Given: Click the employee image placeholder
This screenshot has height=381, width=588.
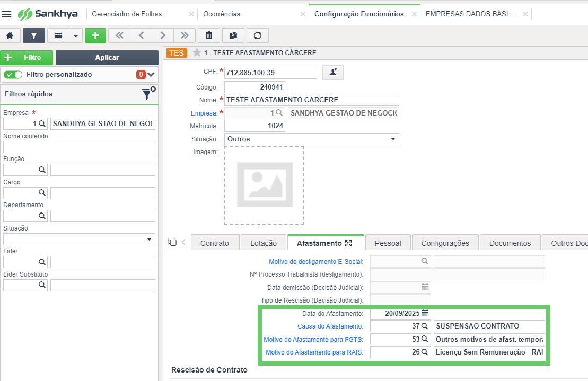Looking at the screenshot, I should click(264, 185).
